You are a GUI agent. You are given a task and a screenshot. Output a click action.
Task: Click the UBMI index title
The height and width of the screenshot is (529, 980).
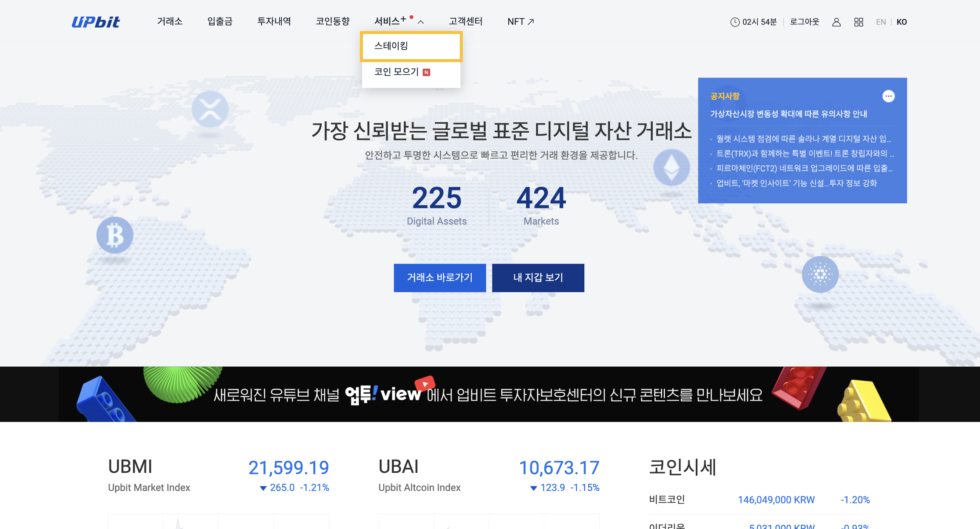click(130, 466)
